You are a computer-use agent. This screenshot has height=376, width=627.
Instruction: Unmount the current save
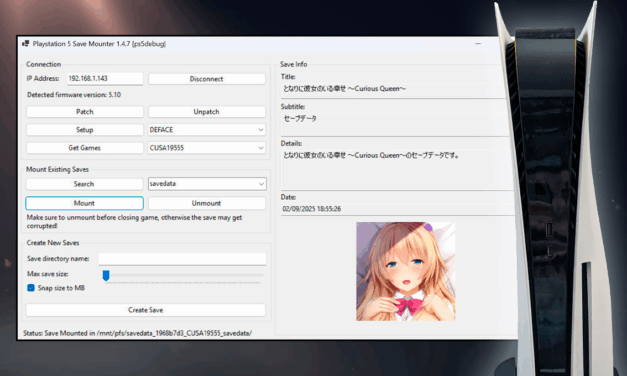click(x=207, y=203)
